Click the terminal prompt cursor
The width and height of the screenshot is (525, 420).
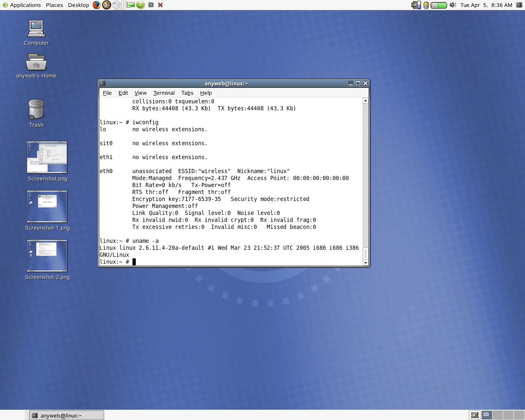(x=134, y=262)
